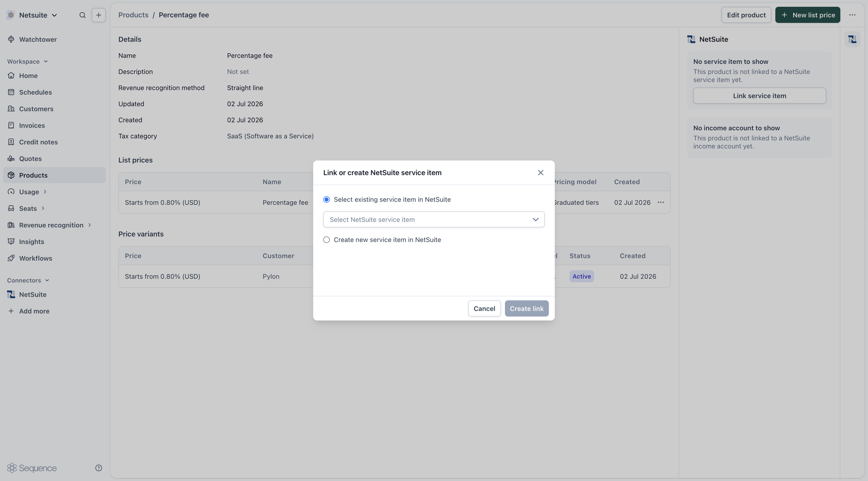Open Insights from the sidebar
The width and height of the screenshot is (868, 481).
(x=32, y=242)
